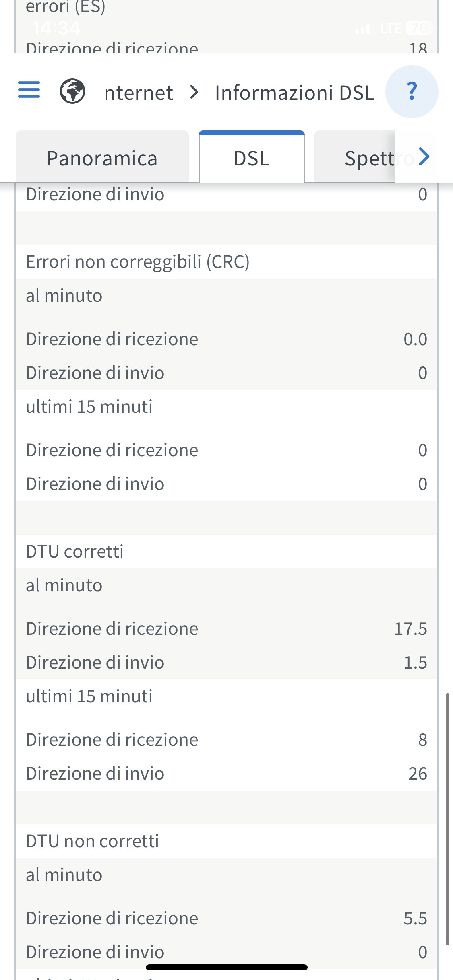The image size is (453, 980).
Task: Open the hamburger navigation menu
Action: pyautogui.click(x=29, y=90)
